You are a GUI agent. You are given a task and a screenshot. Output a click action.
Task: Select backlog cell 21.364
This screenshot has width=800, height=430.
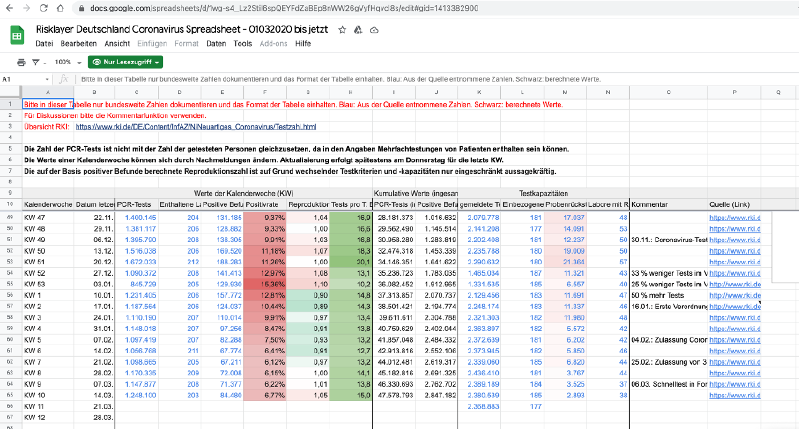coord(565,262)
